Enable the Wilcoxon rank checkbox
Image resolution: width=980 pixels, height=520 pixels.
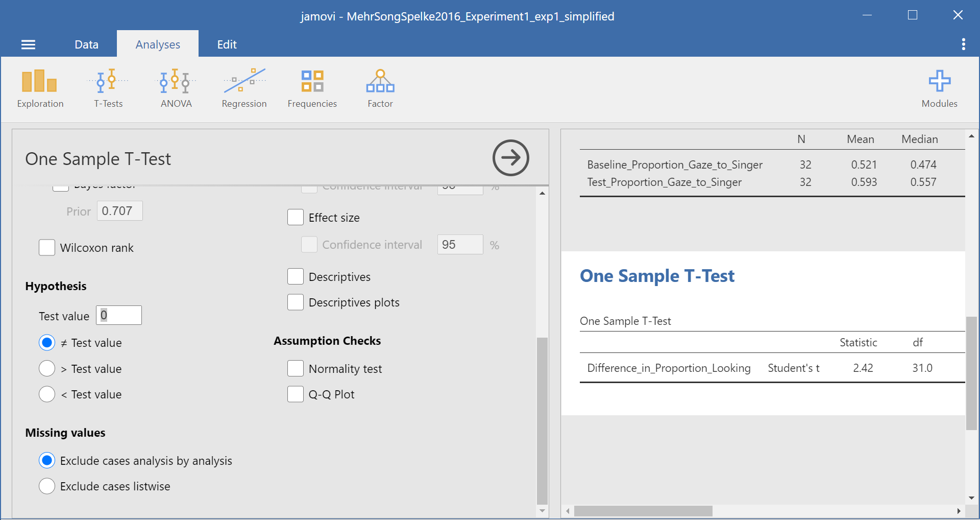click(47, 248)
